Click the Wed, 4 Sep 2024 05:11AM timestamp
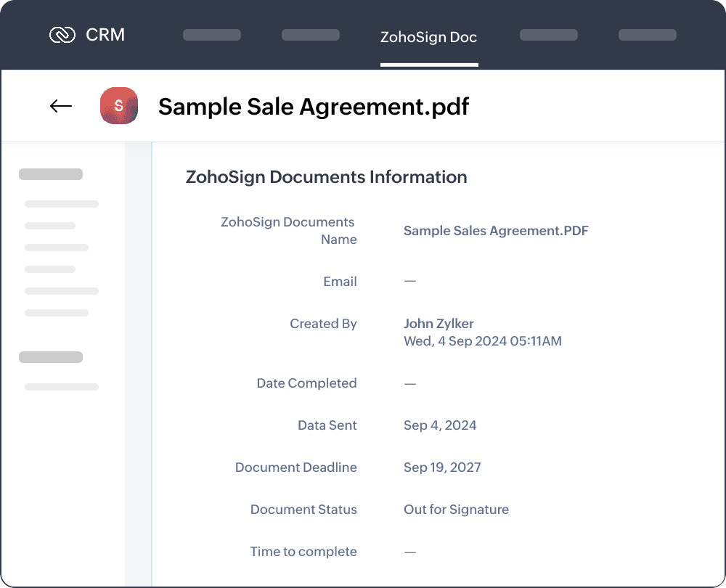Screen dimensions: 726x588 click(x=482, y=341)
